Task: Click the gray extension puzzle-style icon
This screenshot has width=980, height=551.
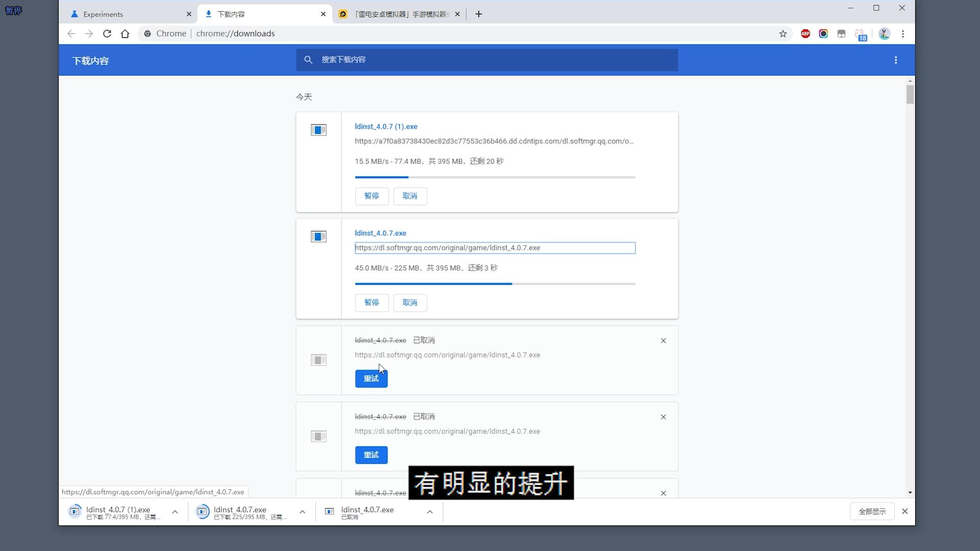Action: [841, 33]
